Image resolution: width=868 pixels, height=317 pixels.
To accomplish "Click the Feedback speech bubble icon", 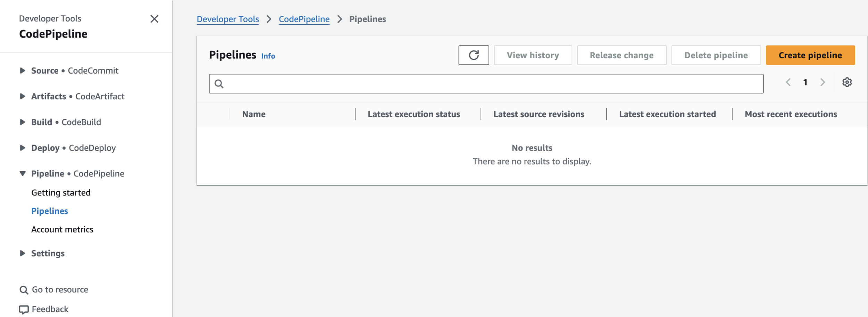I will (24, 309).
